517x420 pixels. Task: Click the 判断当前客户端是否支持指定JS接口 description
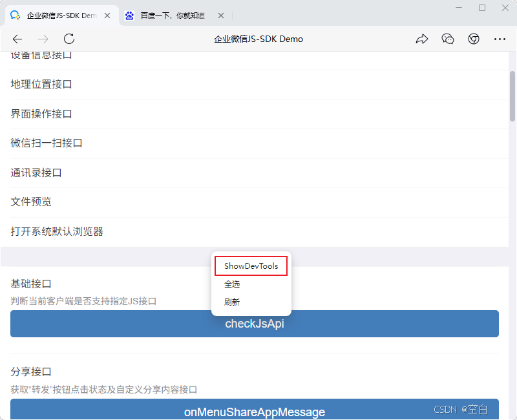pos(83,301)
